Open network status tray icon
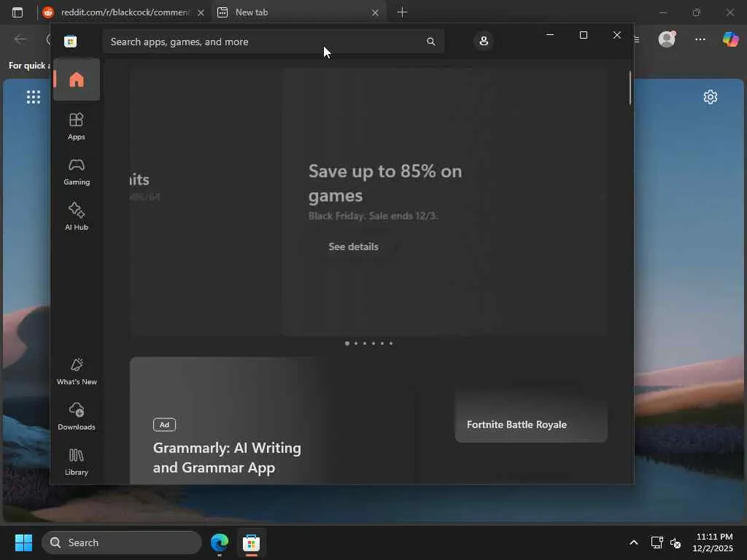 (x=657, y=542)
